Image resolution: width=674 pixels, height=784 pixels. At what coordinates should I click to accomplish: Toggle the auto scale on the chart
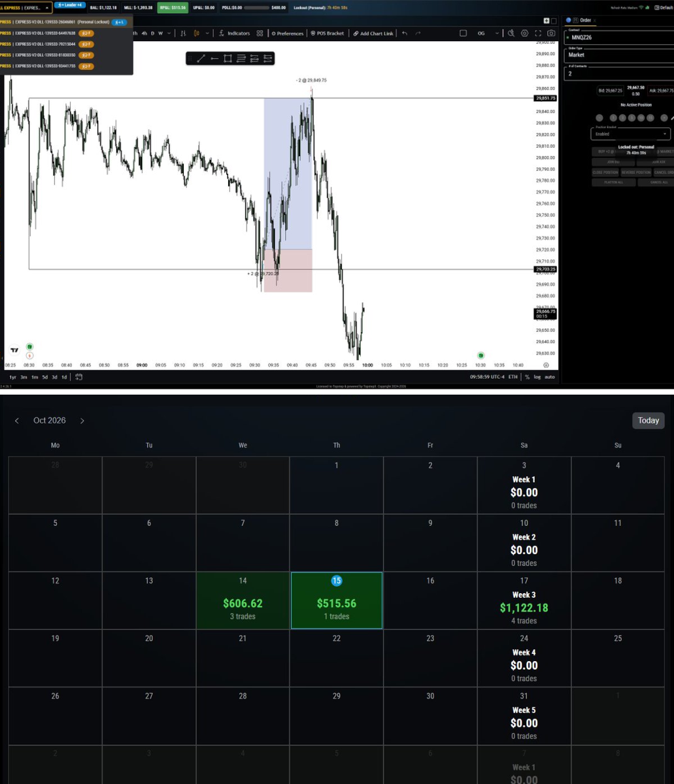(550, 377)
